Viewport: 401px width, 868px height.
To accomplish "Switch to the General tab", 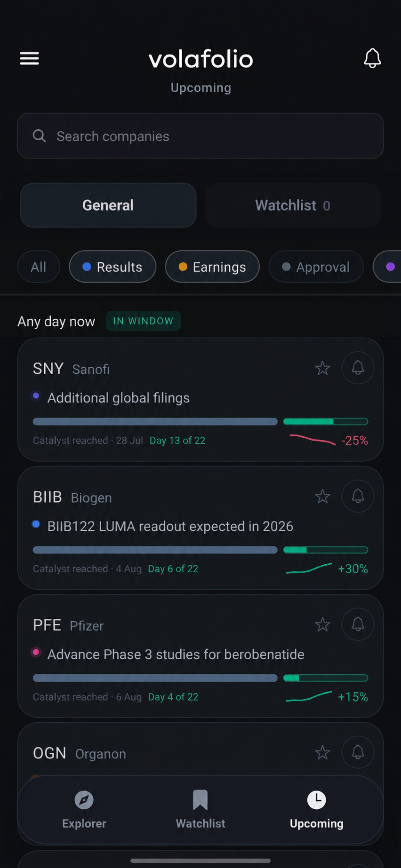I will pos(108,205).
